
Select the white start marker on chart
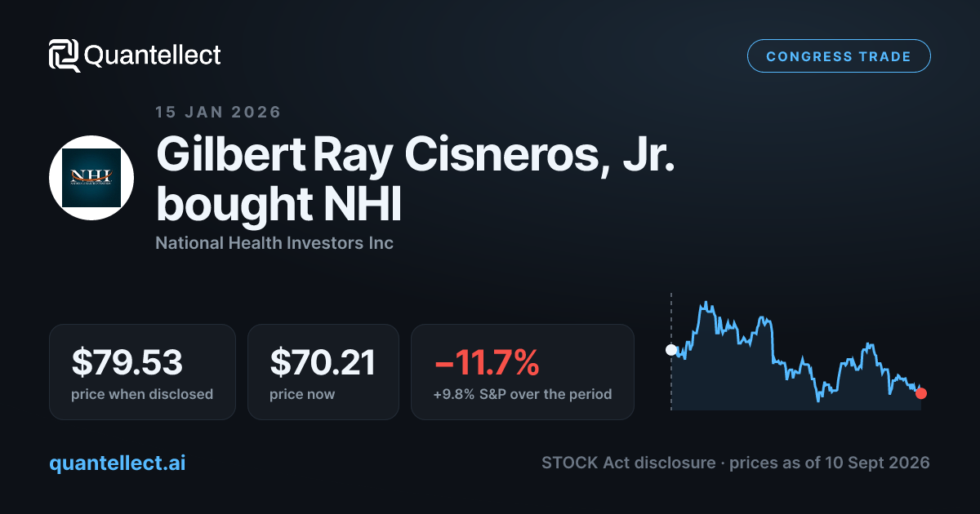671,350
